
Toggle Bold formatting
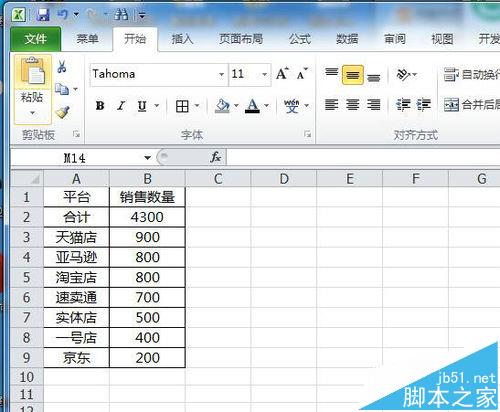100,106
